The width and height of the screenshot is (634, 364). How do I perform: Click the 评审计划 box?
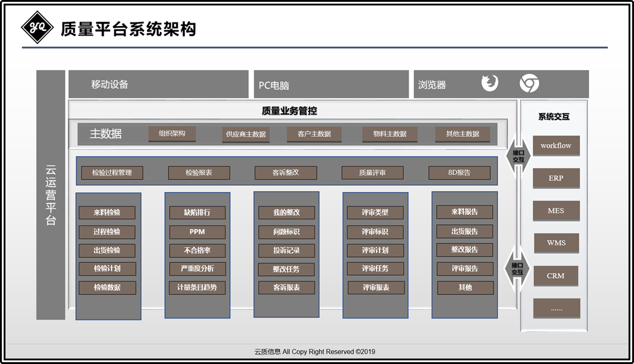coord(375,251)
